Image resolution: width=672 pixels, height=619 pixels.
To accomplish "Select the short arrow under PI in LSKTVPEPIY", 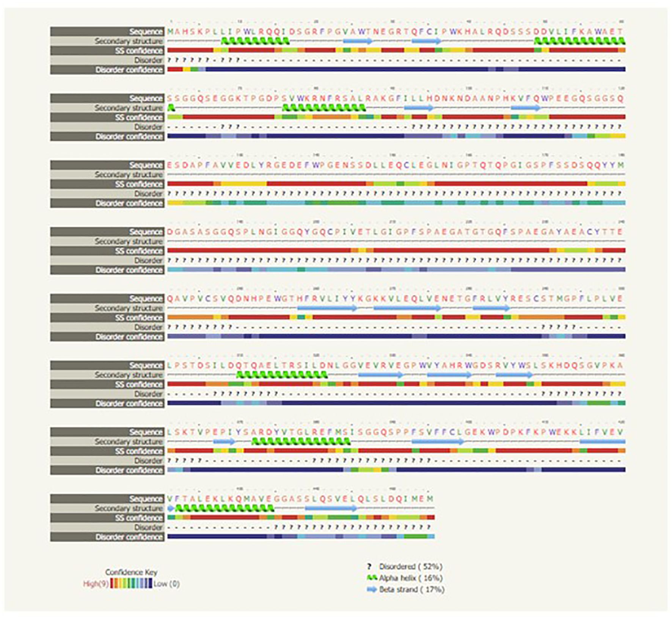I will [x=225, y=441].
